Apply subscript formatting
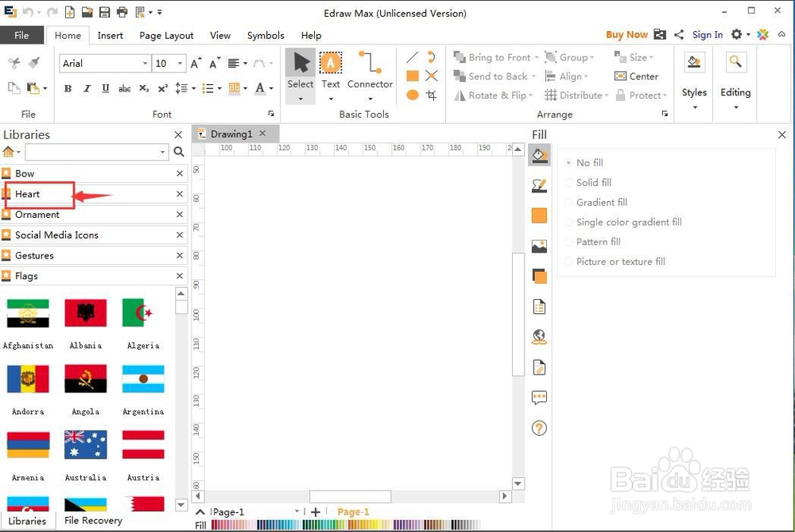Viewport: 795px width, 532px height. tap(144, 89)
